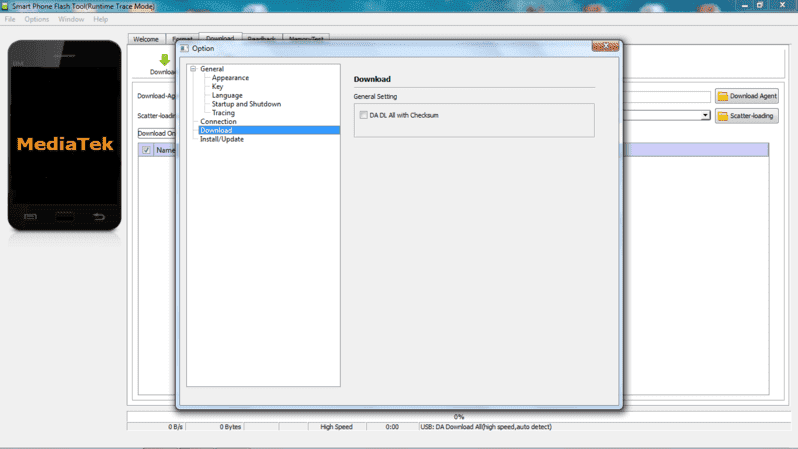Click the green Download arrow icon
798x449 pixels.
(164, 60)
